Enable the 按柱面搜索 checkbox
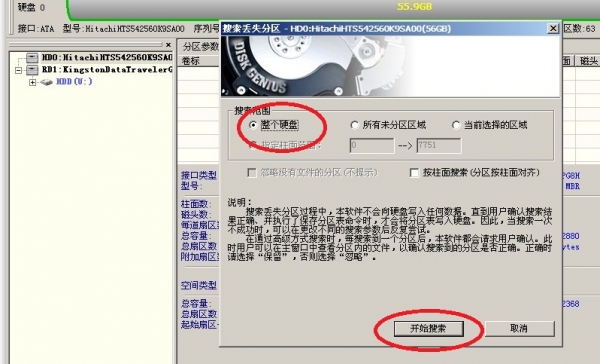 point(414,173)
